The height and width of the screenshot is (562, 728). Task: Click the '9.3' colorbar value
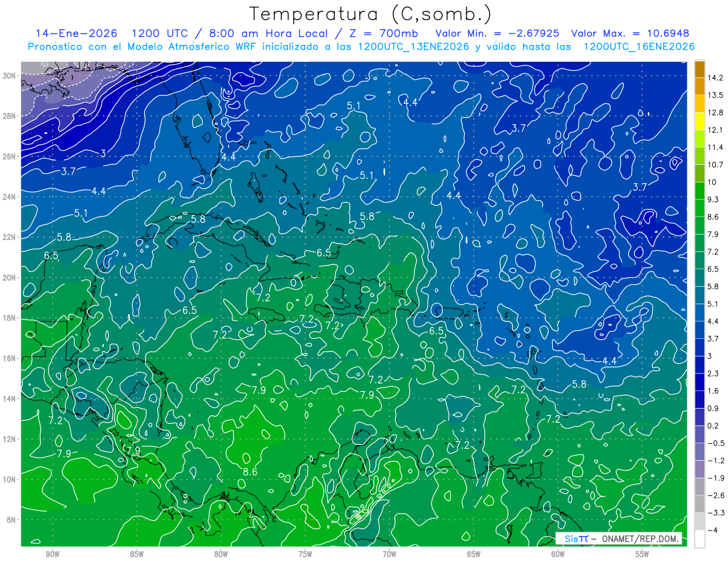pos(713,199)
